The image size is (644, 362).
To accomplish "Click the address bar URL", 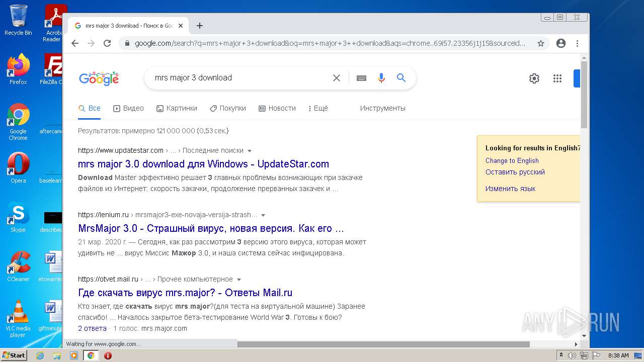I will click(x=330, y=43).
